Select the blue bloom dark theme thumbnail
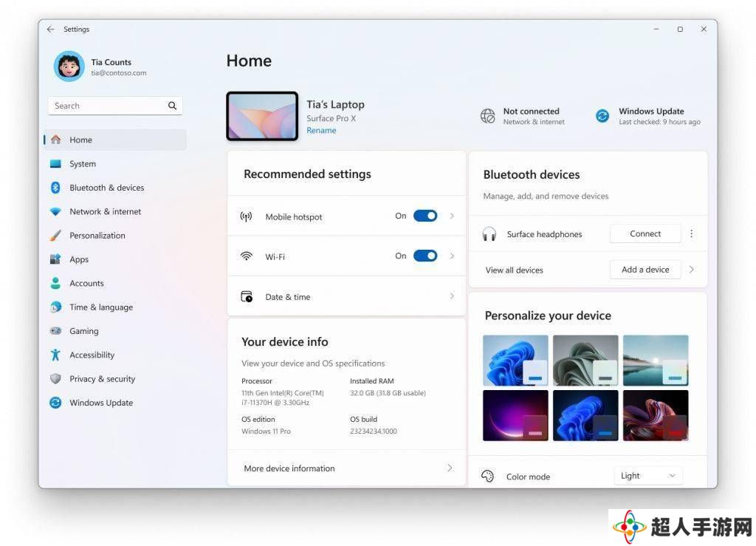The image size is (756, 546). (585, 415)
